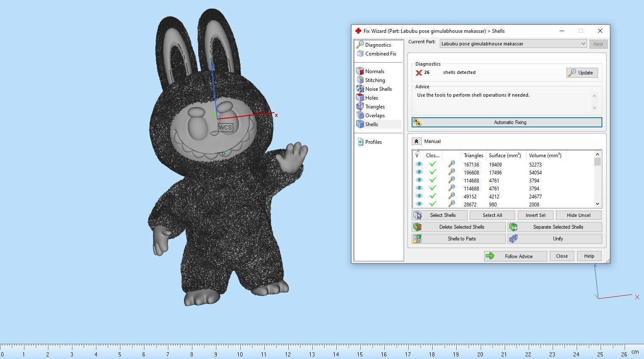Delete Selected Shells
Viewport: 644px width, 359px height.
(459, 227)
